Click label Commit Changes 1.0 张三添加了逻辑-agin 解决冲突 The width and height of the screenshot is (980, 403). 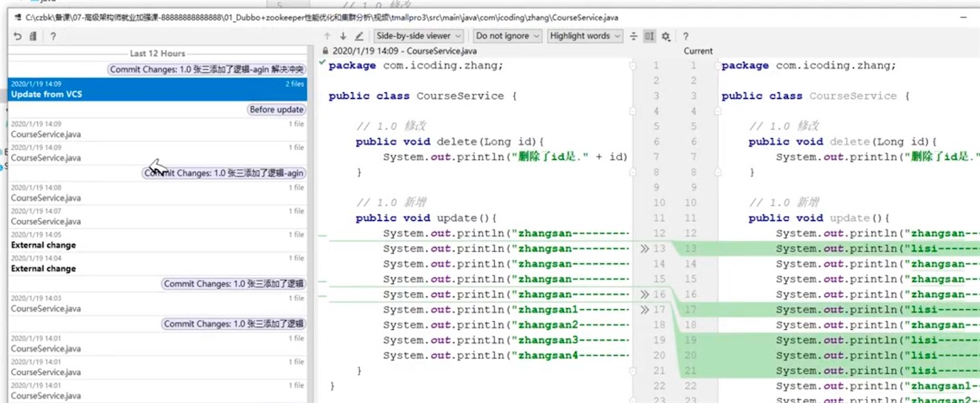point(206,70)
